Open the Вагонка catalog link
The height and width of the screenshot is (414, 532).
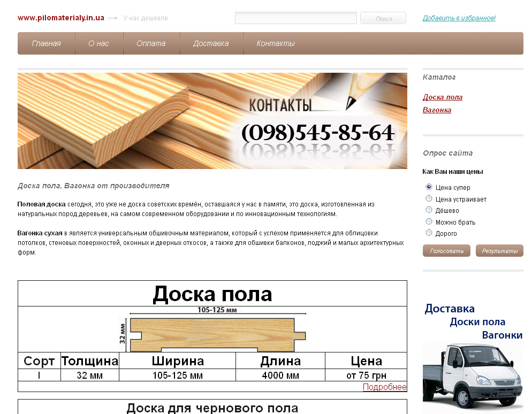(x=438, y=109)
